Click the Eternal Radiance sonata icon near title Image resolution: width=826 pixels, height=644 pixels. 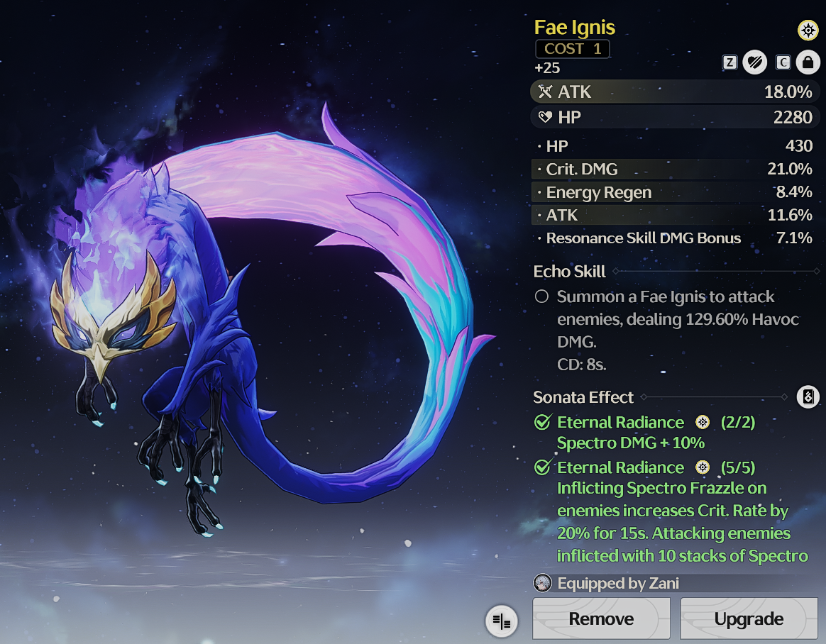pos(808,30)
